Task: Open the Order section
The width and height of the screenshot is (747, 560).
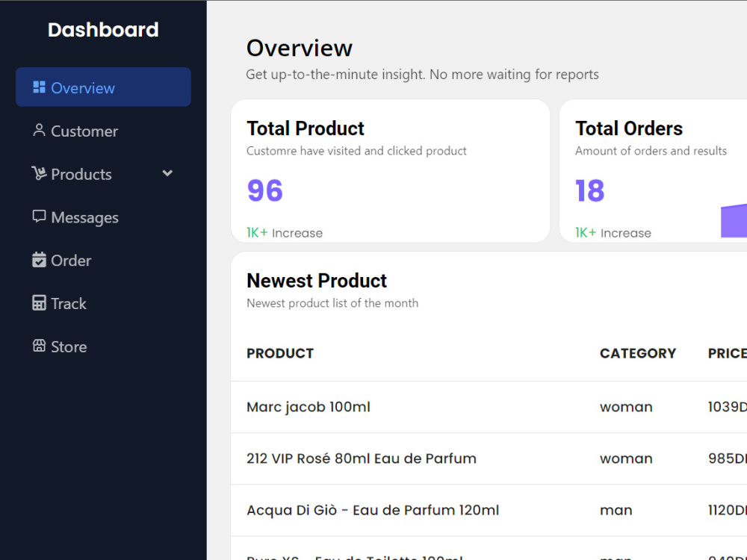Action: pos(103,261)
